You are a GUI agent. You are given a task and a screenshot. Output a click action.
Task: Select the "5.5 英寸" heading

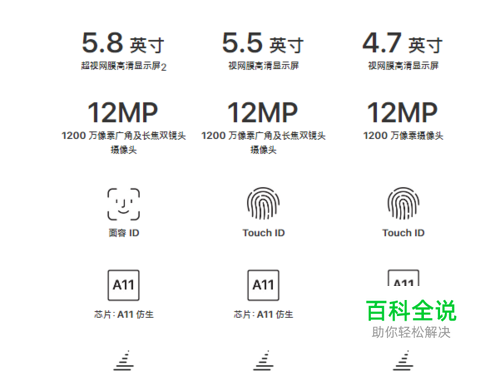point(263,43)
